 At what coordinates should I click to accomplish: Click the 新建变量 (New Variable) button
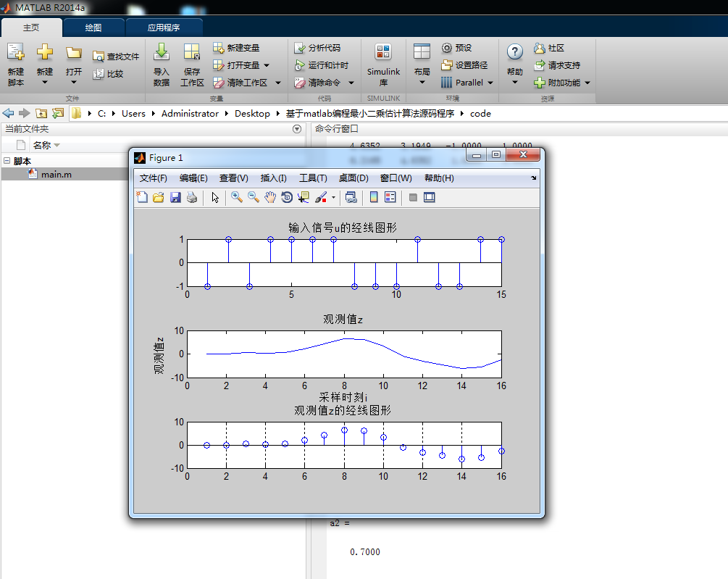pos(236,48)
